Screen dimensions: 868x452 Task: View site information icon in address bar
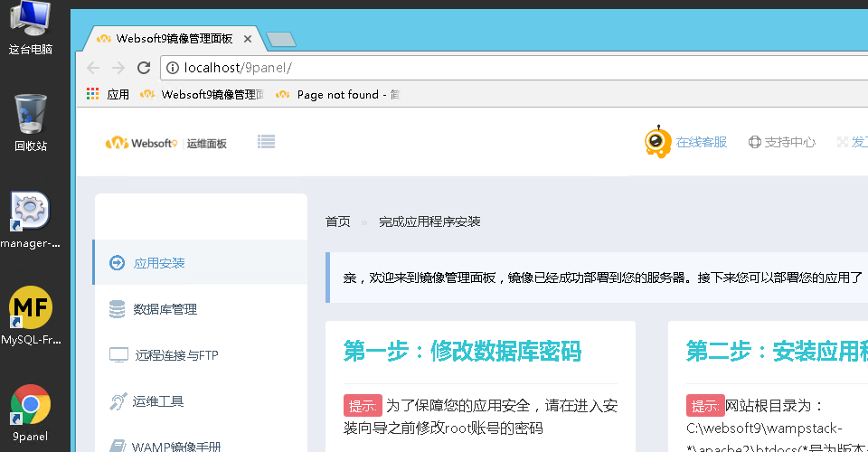[x=173, y=68]
